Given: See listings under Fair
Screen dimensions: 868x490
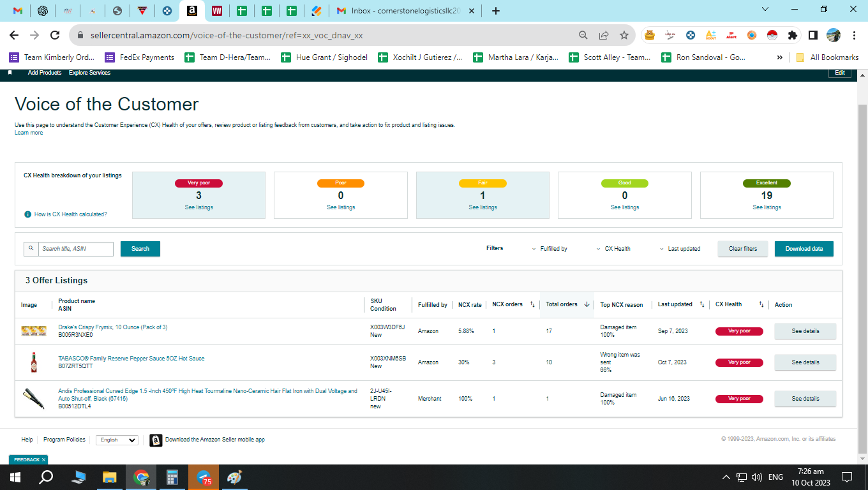Looking at the screenshot, I should tap(483, 207).
